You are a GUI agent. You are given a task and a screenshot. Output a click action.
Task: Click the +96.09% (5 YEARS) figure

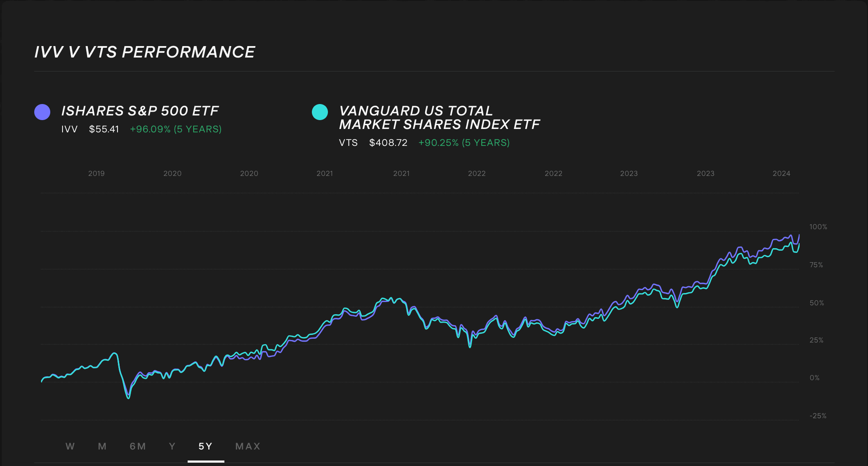pos(176,129)
